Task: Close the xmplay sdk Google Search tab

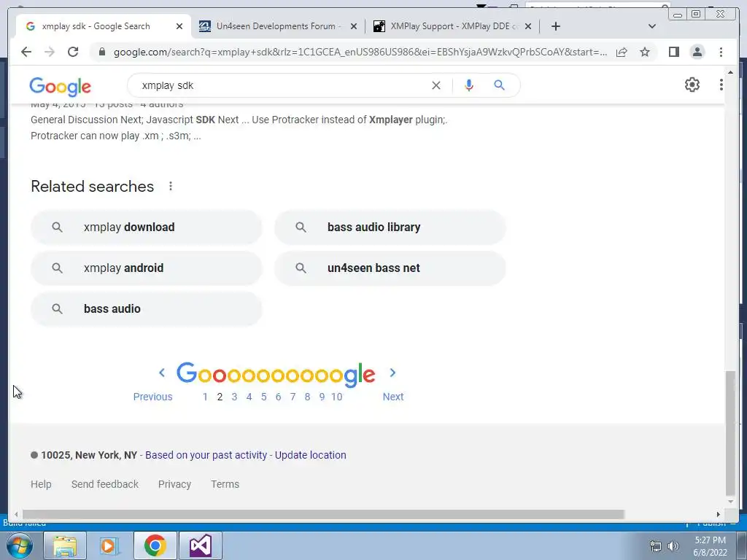Action: (x=179, y=26)
